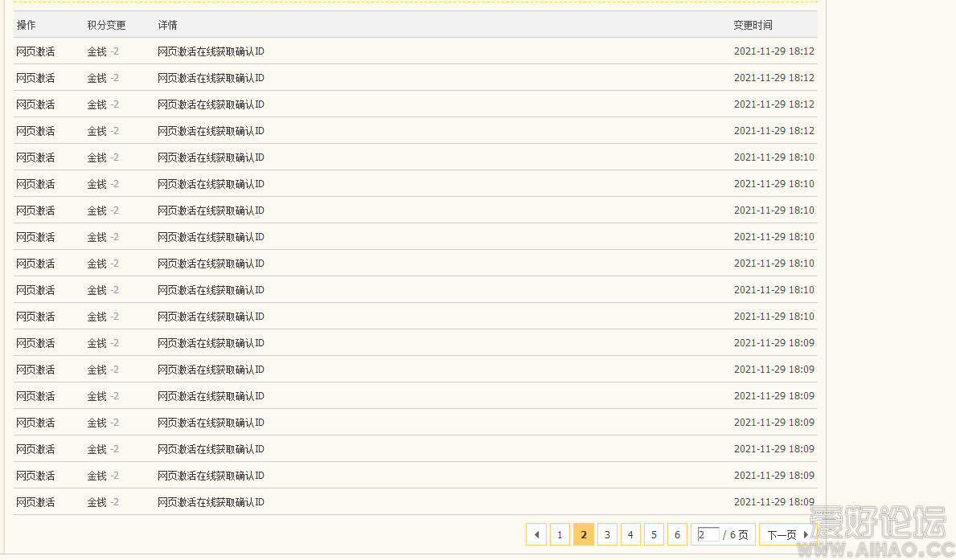The height and width of the screenshot is (560, 956).
Task: Click the first row's 金钱 -2 cell
Action: [103, 51]
